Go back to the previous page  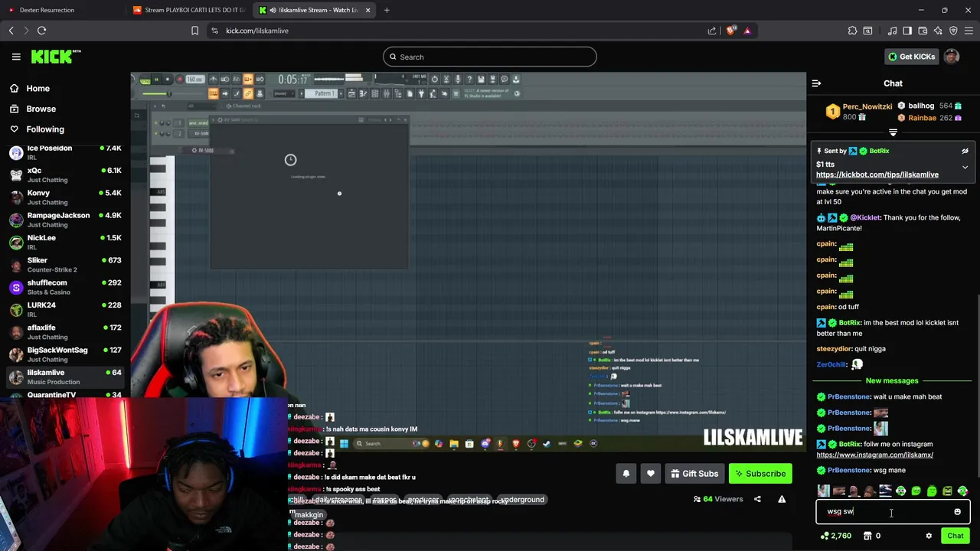11,31
